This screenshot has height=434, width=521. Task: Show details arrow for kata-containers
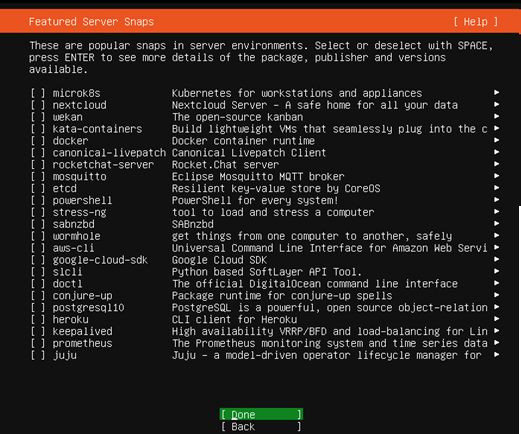point(496,128)
